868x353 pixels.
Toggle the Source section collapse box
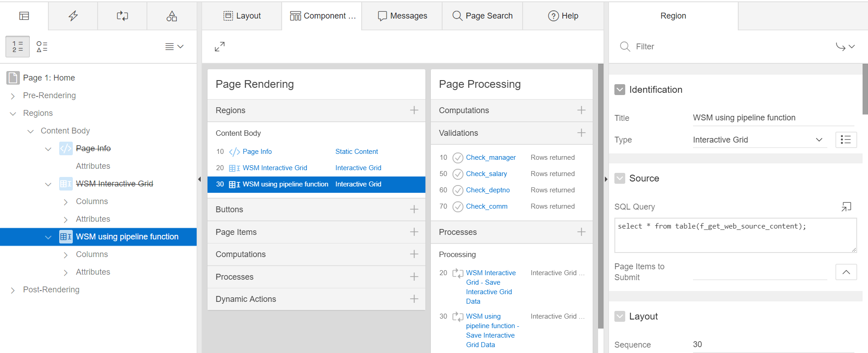[x=620, y=178]
